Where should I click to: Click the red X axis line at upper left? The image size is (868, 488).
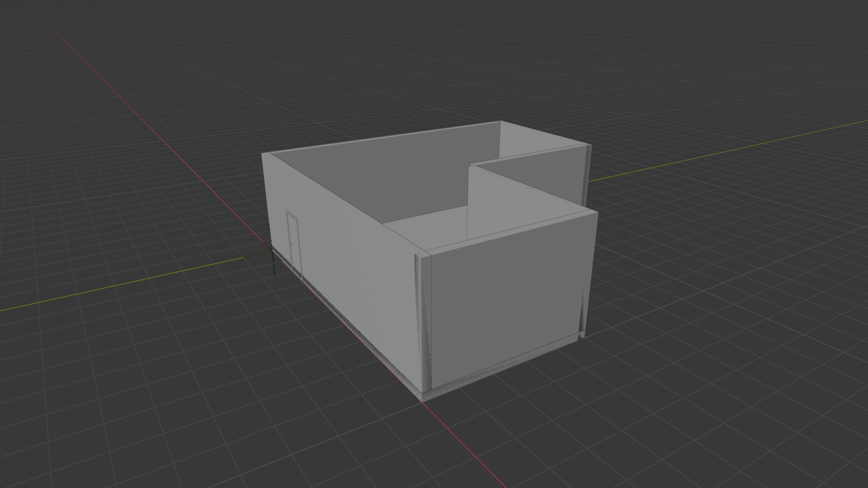tap(136, 113)
